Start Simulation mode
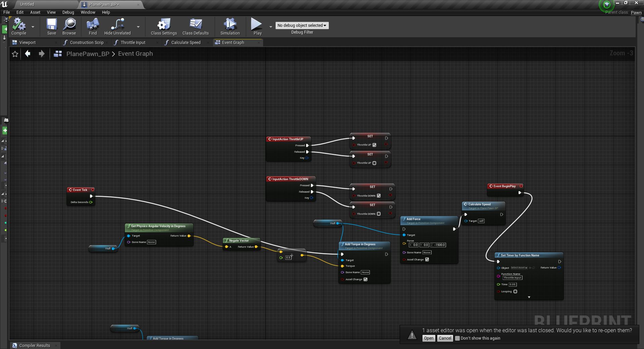Viewport: 644px width, 349px height. tap(230, 27)
